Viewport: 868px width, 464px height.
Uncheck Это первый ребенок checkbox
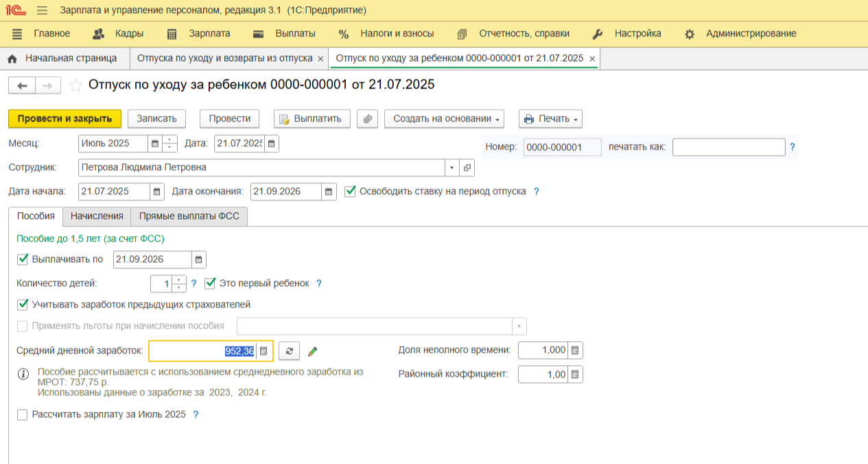210,283
